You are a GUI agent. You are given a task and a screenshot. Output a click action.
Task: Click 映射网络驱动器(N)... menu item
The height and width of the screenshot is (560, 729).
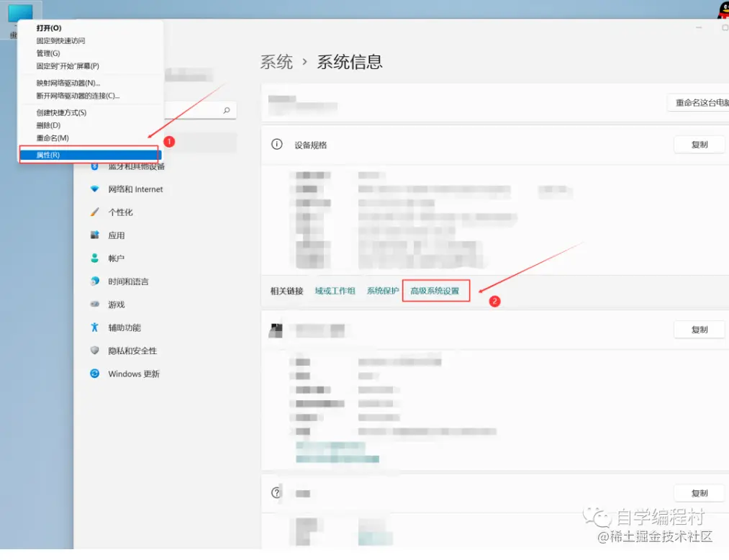click(x=68, y=83)
